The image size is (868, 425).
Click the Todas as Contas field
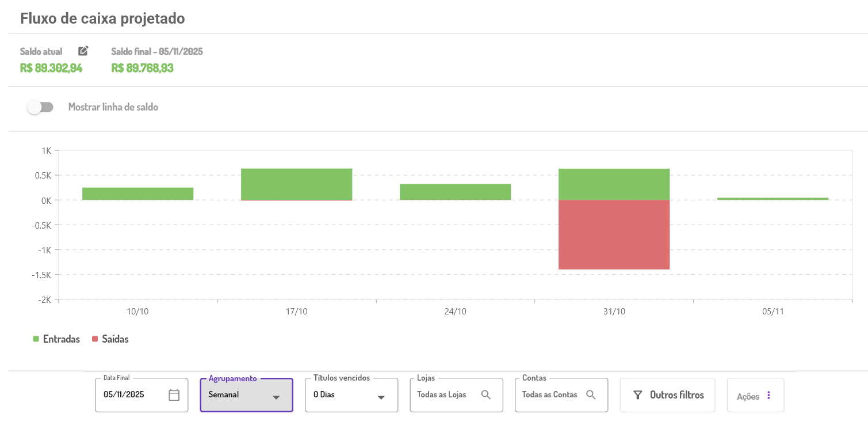coord(549,395)
